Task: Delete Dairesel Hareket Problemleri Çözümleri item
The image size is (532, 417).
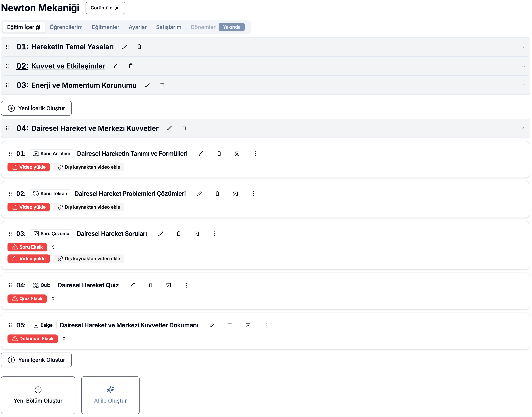Action: (x=217, y=194)
